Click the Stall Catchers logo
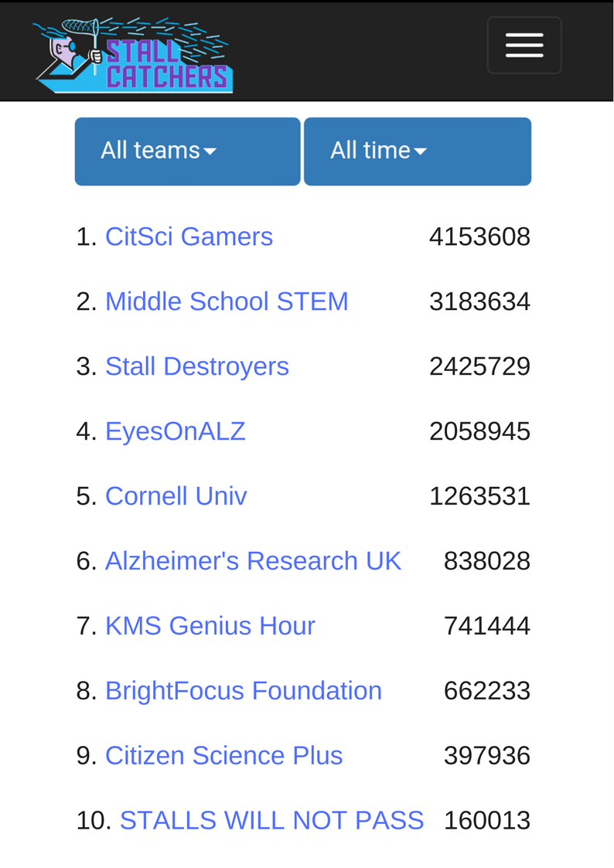This screenshot has width=614, height=868. 133,54
